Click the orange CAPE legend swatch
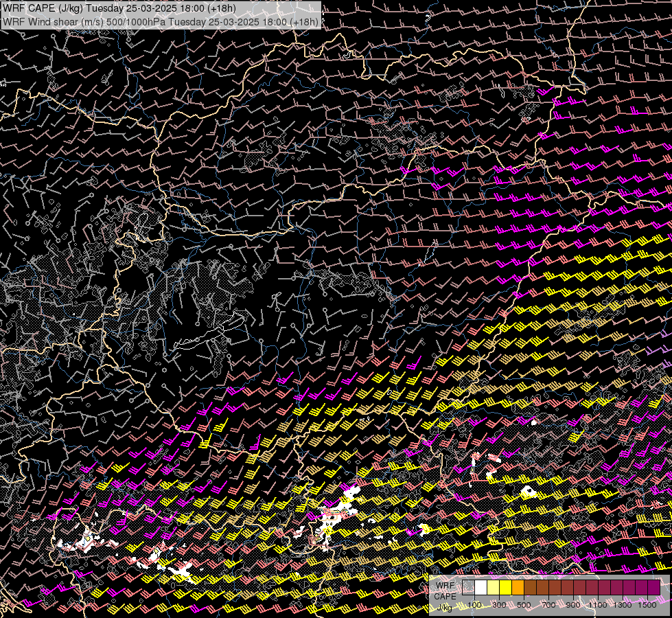672x618 pixels. [518, 588]
